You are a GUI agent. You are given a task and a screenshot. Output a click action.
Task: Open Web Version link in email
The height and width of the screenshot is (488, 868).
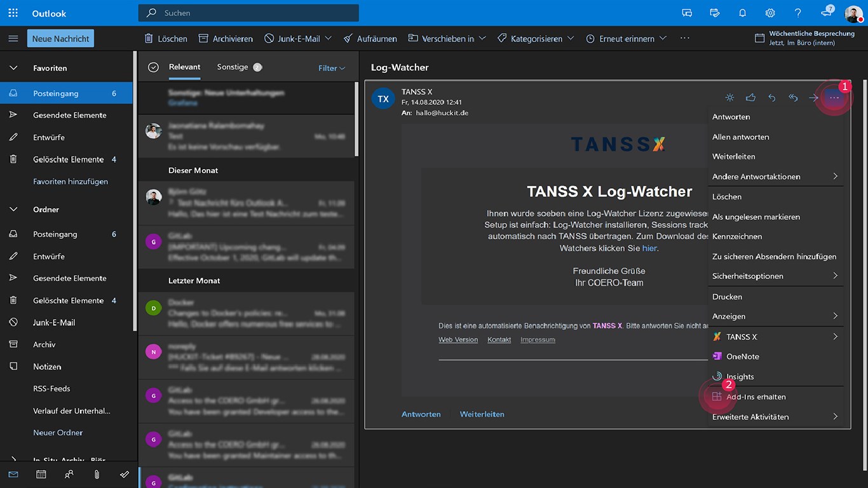(x=458, y=339)
